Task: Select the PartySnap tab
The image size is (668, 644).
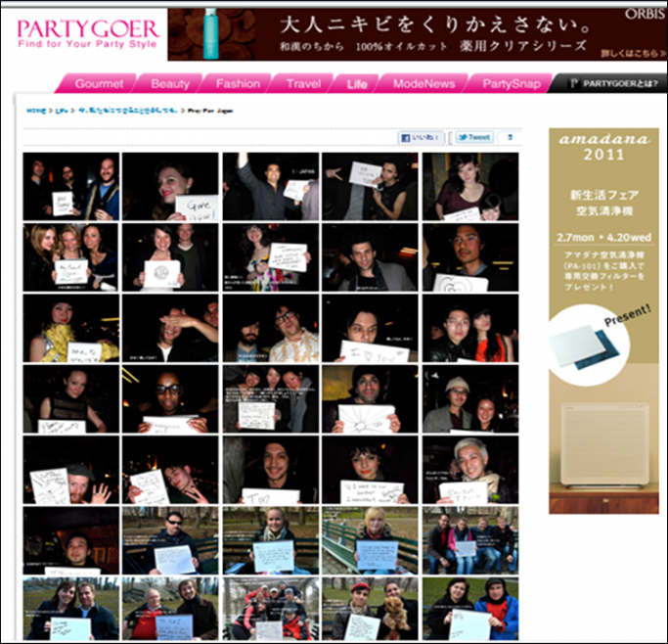Action: point(511,84)
